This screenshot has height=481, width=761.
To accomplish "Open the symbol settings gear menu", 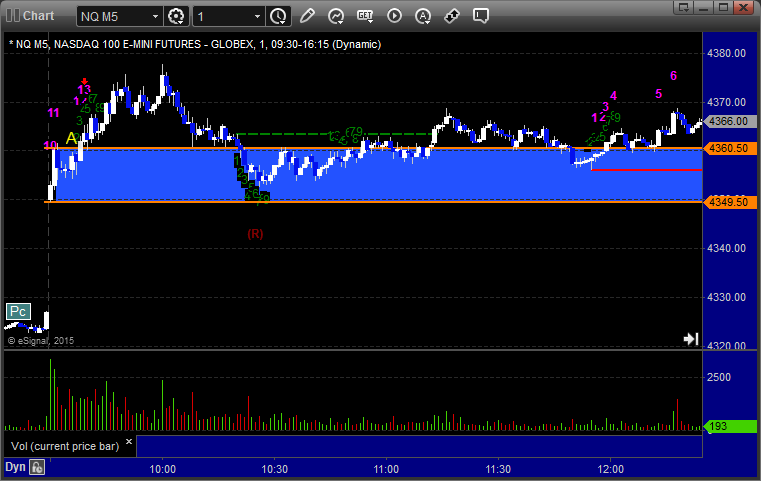I will coord(176,17).
